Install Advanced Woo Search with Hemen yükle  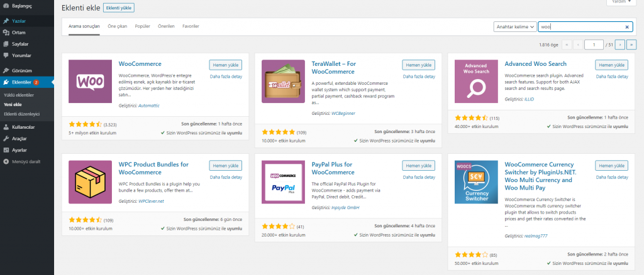(611, 65)
